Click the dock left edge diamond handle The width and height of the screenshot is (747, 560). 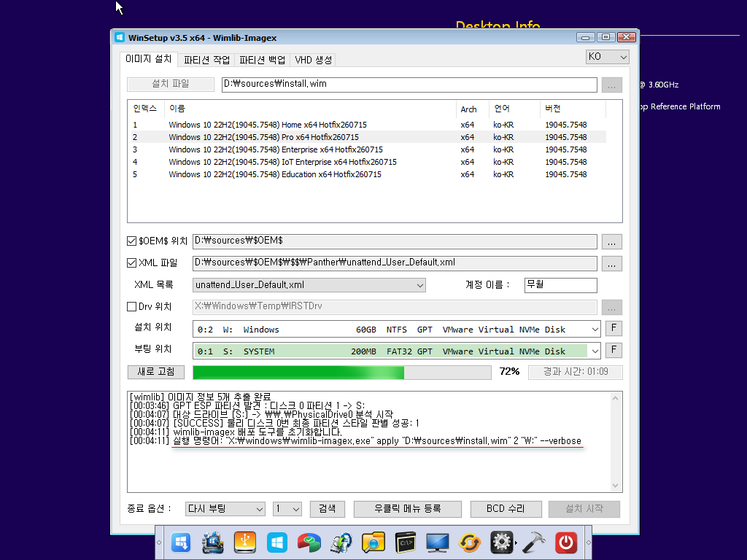(159, 542)
